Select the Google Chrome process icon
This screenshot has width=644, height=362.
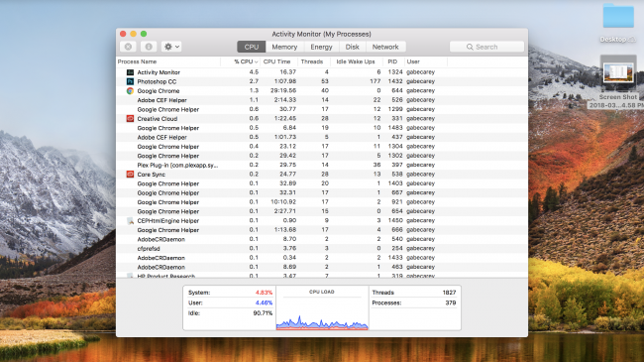coord(130,91)
